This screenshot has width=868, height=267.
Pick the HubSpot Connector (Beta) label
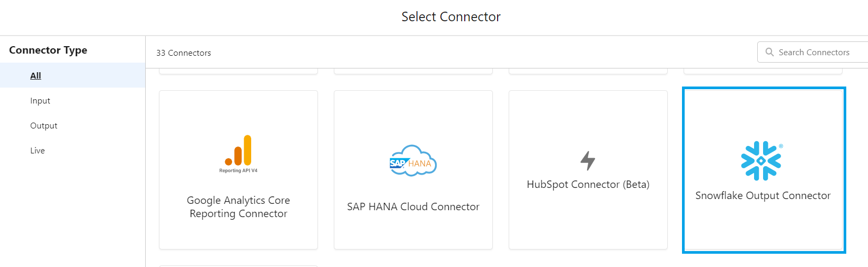pyautogui.click(x=588, y=184)
